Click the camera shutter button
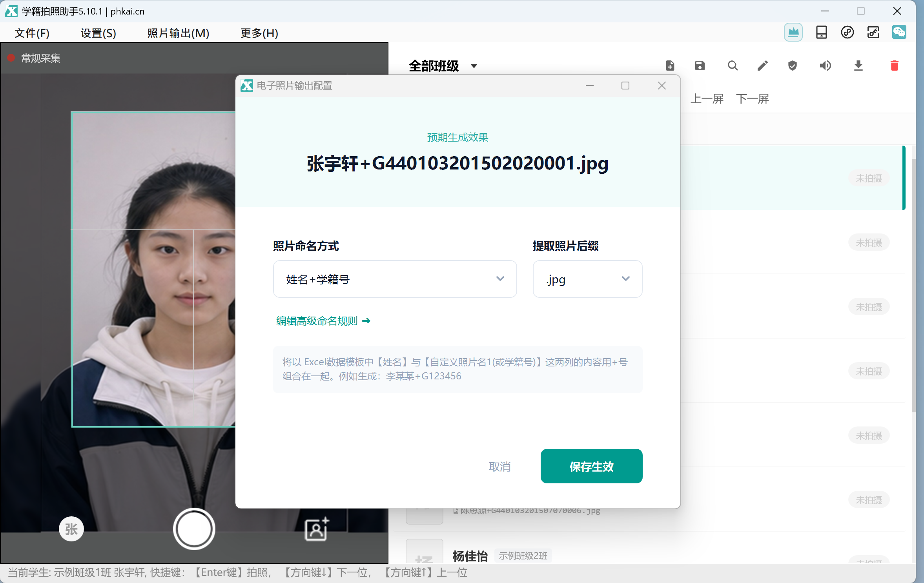 pyautogui.click(x=194, y=529)
